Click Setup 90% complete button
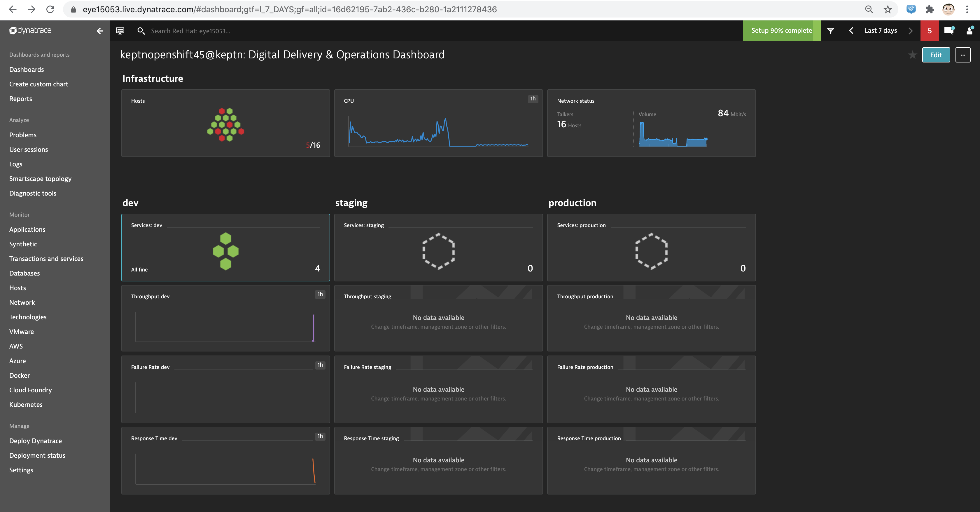Image resolution: width=980 pixels, height=512 pixels. [781, 31]
